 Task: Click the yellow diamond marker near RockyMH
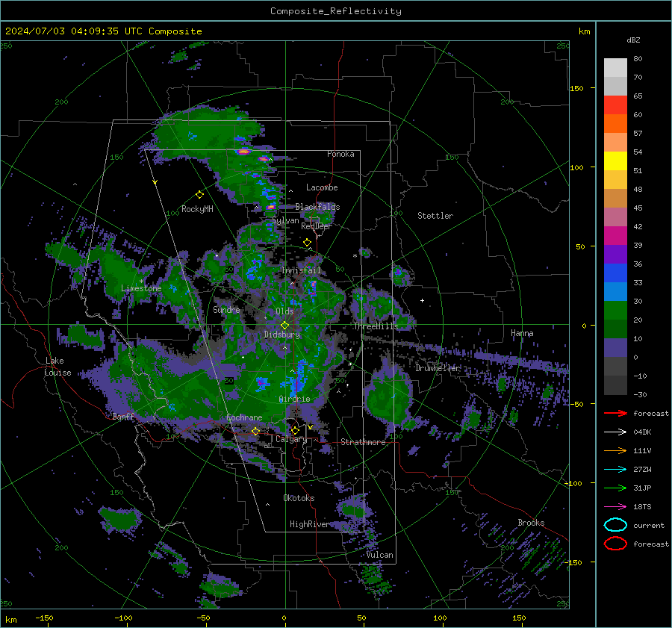tap(199, 195)
